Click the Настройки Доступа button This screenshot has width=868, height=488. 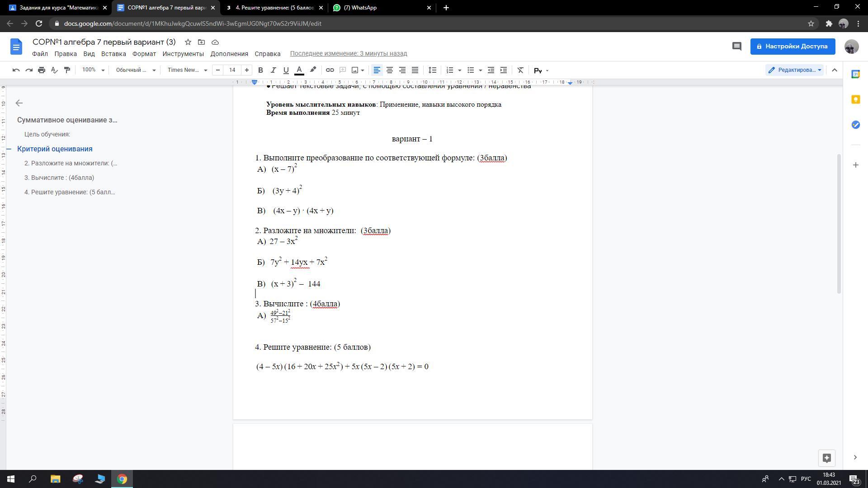coord(792,46)
